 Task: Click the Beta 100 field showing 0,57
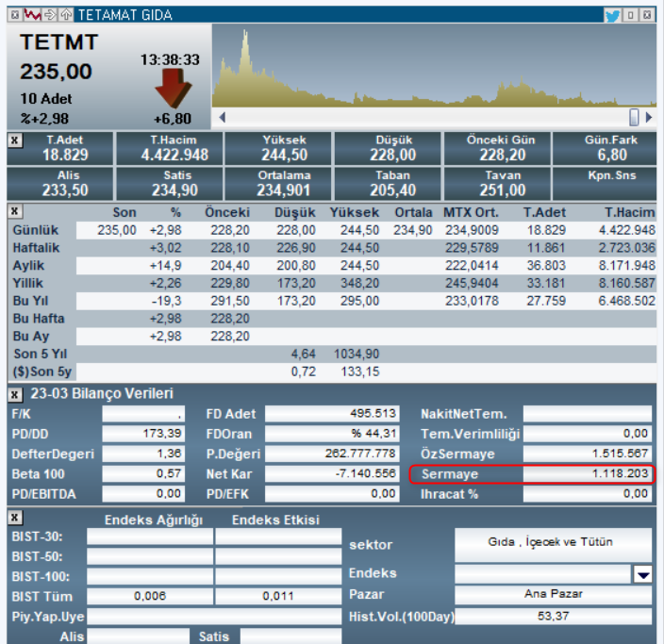(x=143, y=473)
